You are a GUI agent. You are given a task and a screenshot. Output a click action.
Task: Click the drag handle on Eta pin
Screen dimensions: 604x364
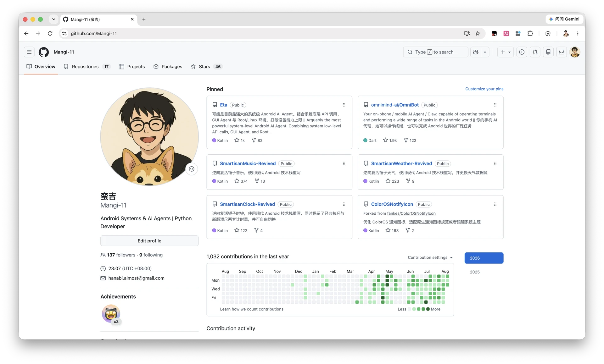344,105
